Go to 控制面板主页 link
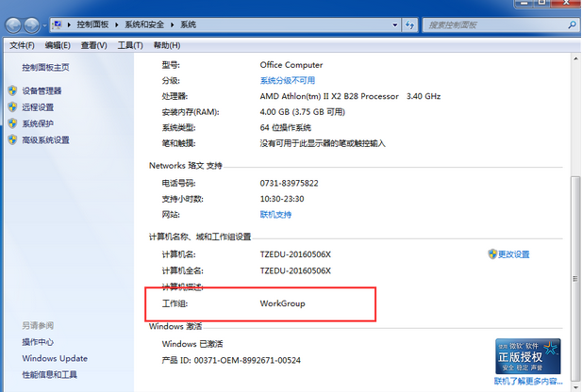582x392 pixels. pyautogui.click(x=45, y=67)
